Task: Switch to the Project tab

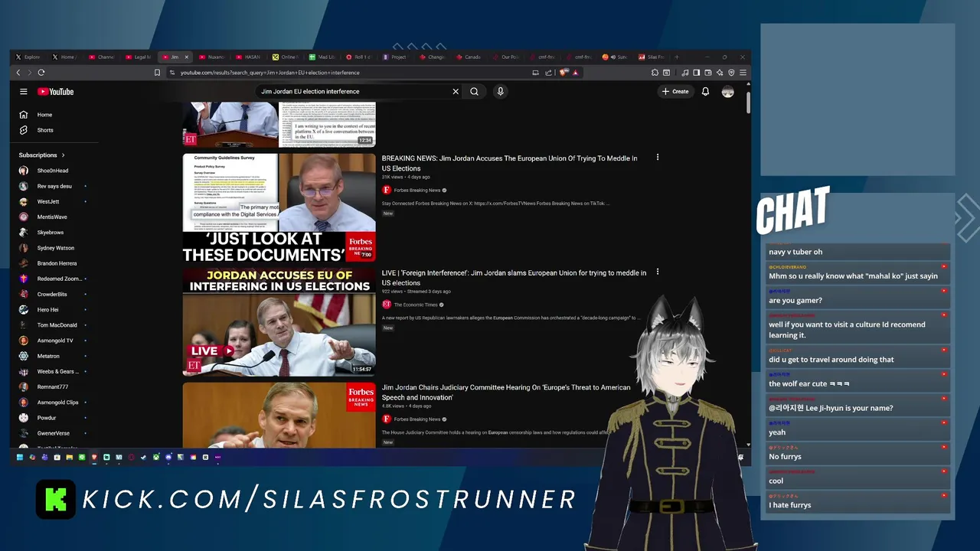Action: [x=395, y=57]
